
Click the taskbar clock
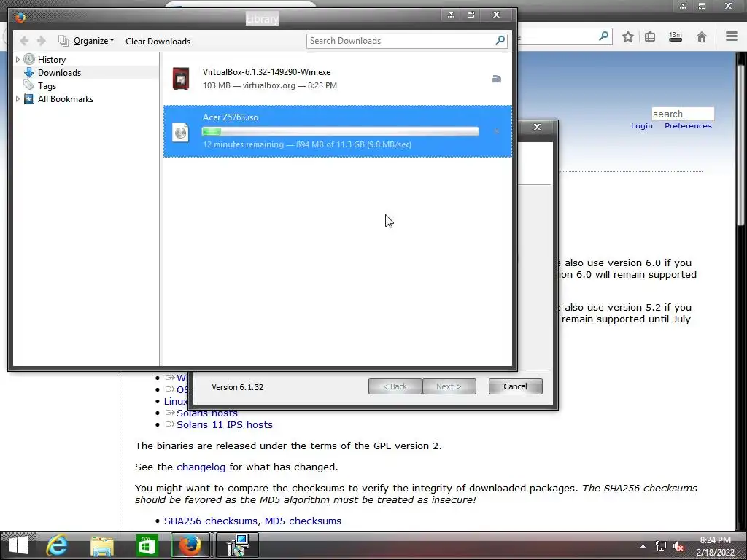point(715,546)
